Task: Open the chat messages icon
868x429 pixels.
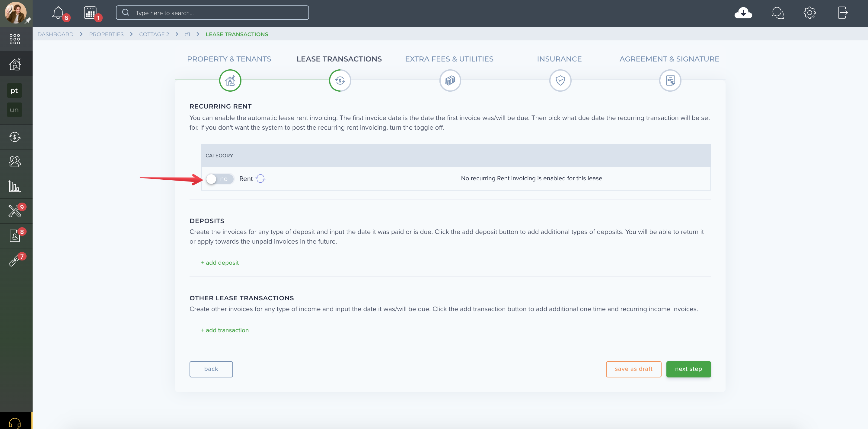Action: coord(778,13)
